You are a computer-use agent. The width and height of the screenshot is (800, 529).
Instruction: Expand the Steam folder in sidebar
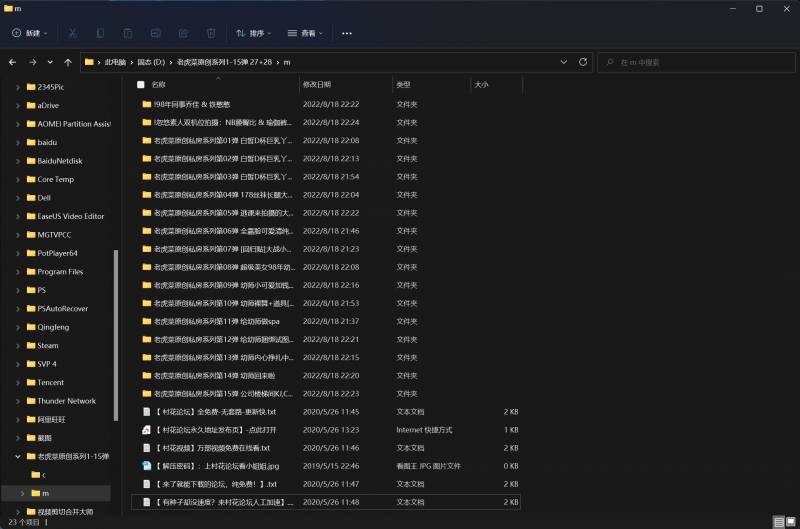(x=18, y=346)
